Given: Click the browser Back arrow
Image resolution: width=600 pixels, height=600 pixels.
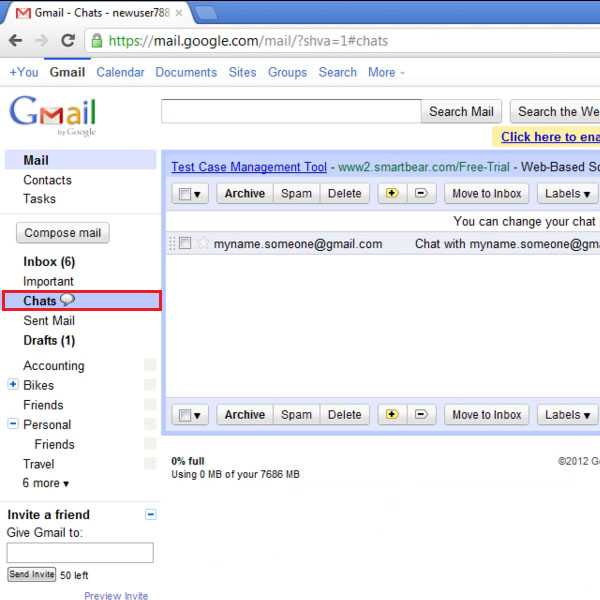Looking at the screenshot, I should 15,40.
